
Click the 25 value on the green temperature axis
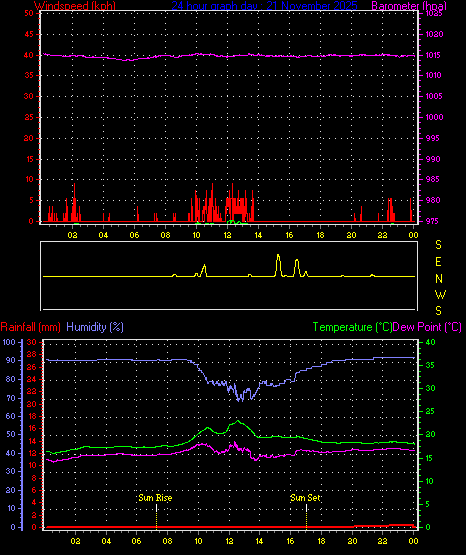pos(430,411)
